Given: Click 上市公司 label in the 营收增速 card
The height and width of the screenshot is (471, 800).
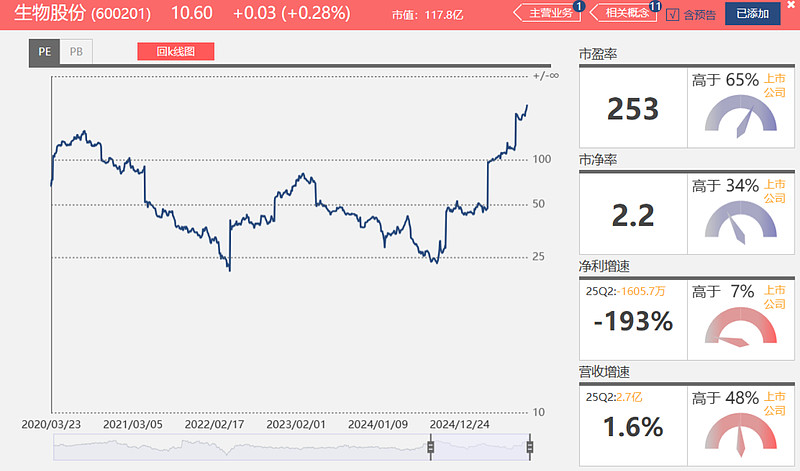Looking at the screenshot, I should pyautogui.click(x=774, y=404).
